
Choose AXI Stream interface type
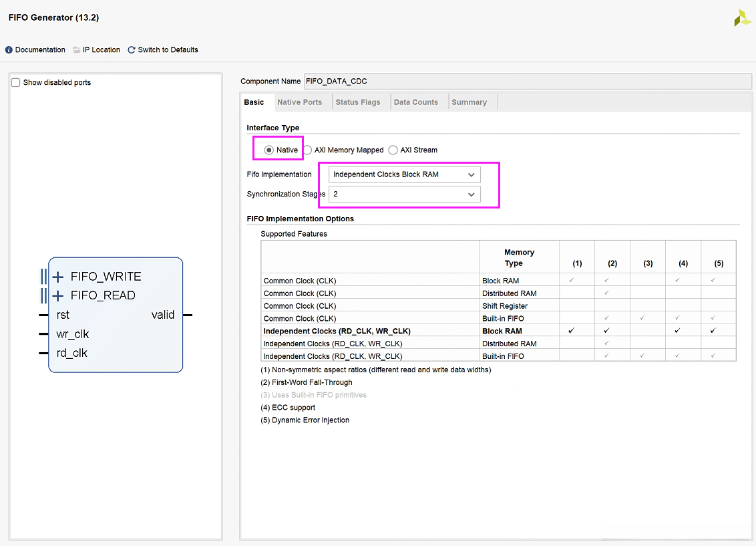[x=393, y=150]
